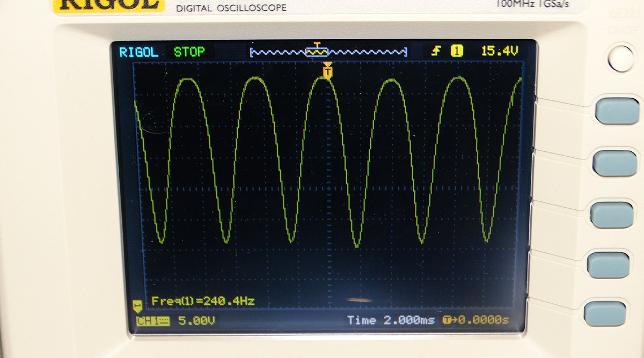The image size is (644, 358).
Task: Click the yellow channel 1 trigger source icon
Action: [x=456, y=52]
